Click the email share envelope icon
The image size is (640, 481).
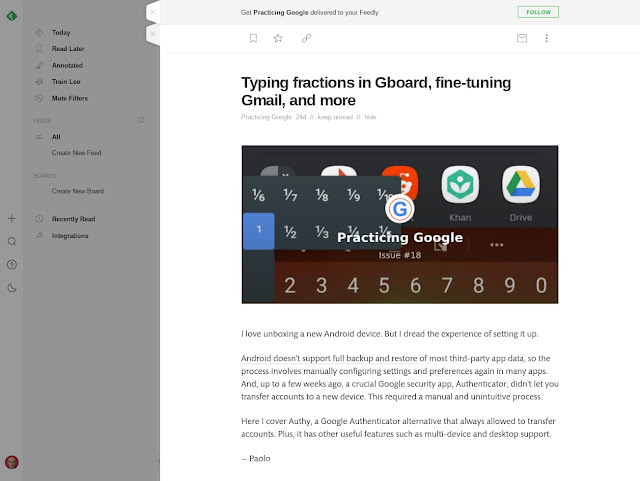pos(522,38)
